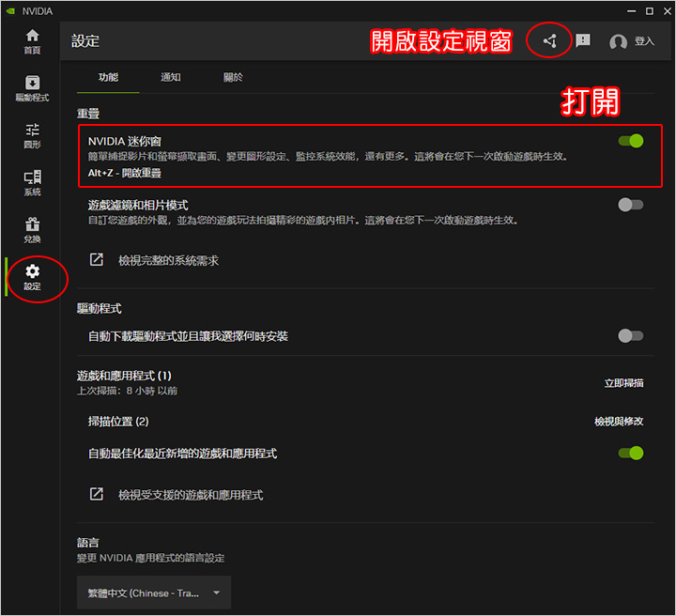Open the 系統 system section in sidebar
676x616 pixels.
(x=32, y=183)
